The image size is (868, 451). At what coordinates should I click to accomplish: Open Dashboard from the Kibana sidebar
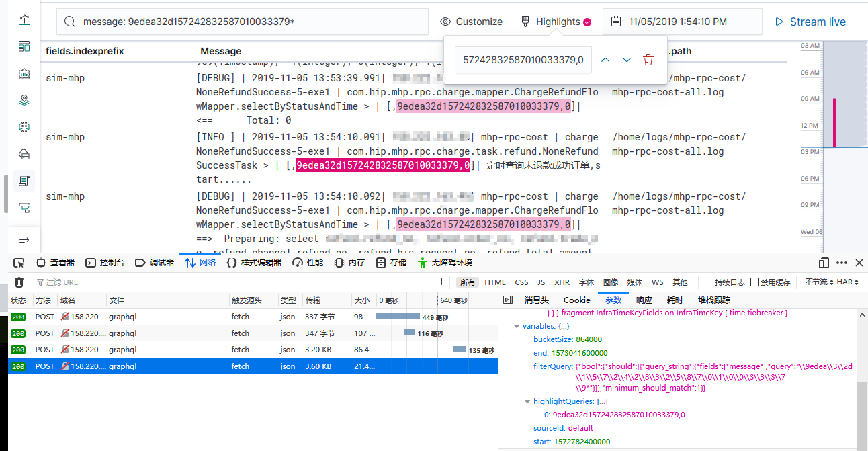(x=24, y=46)
